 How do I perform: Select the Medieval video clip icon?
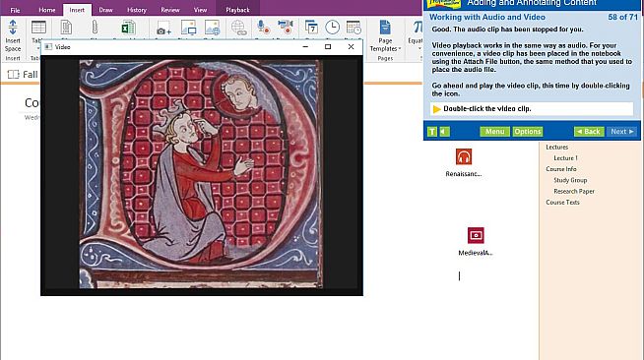[476, 235]
